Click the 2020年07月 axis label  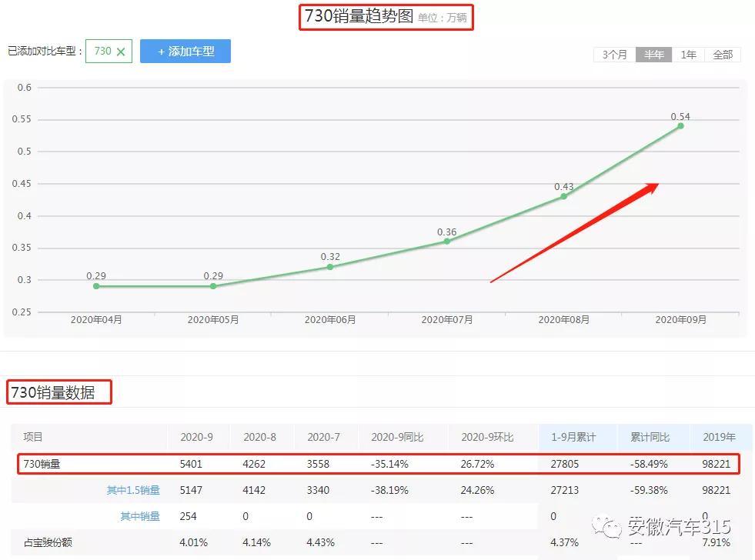pos(446,318)
